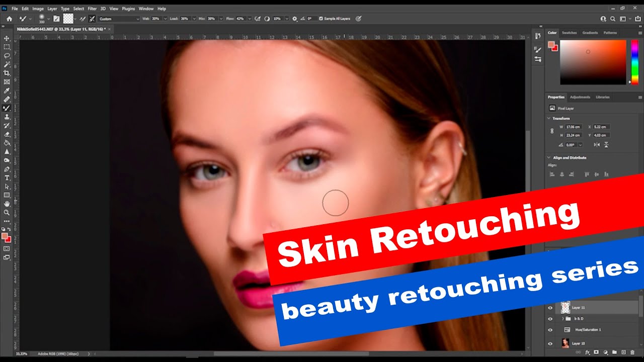Open the Flow percentage dropdown
This screenshot has height=362, width=644.
(250, 19)
